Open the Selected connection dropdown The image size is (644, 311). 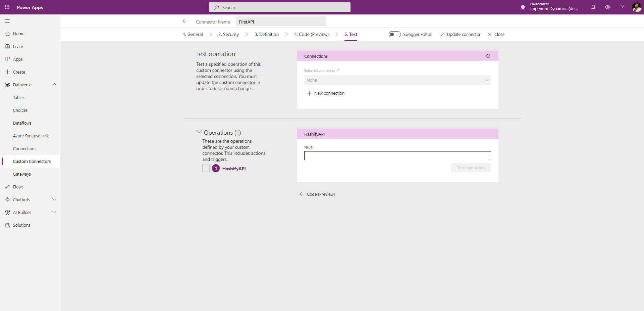click(397, 80)
